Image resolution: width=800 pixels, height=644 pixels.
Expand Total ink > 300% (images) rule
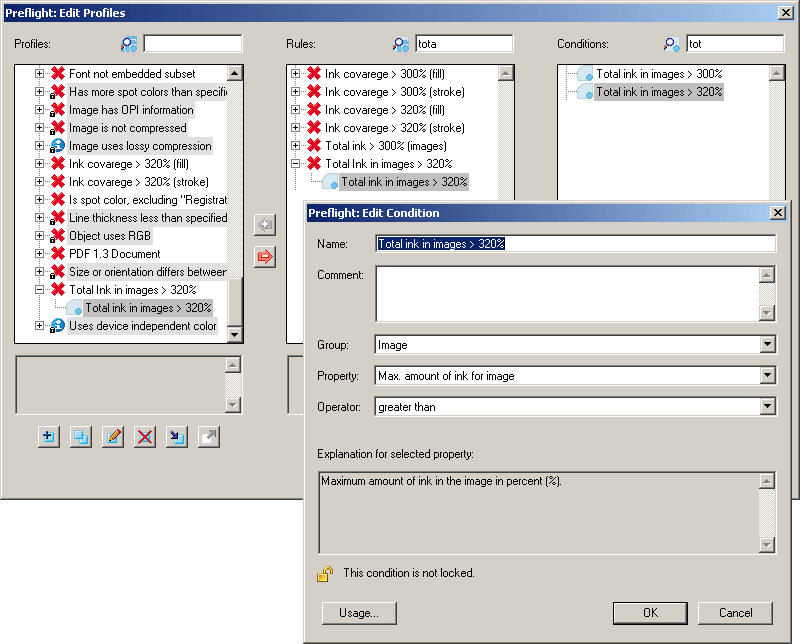(x=295, y=146)
